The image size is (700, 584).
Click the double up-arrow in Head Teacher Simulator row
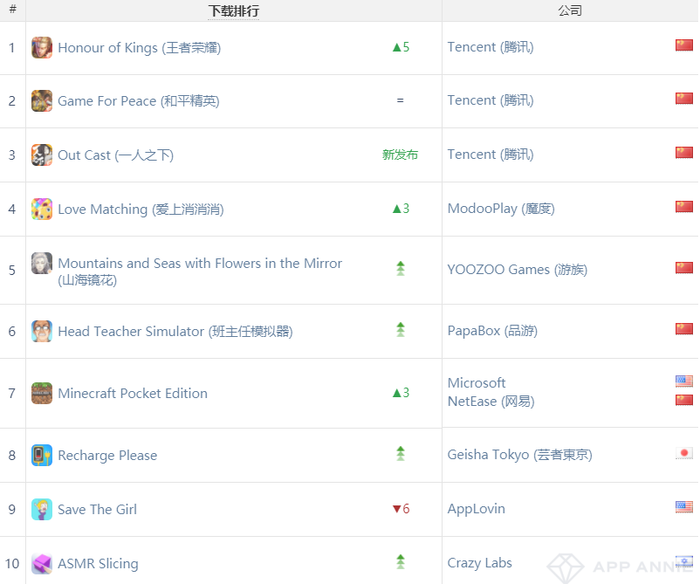tap(400, 330)
